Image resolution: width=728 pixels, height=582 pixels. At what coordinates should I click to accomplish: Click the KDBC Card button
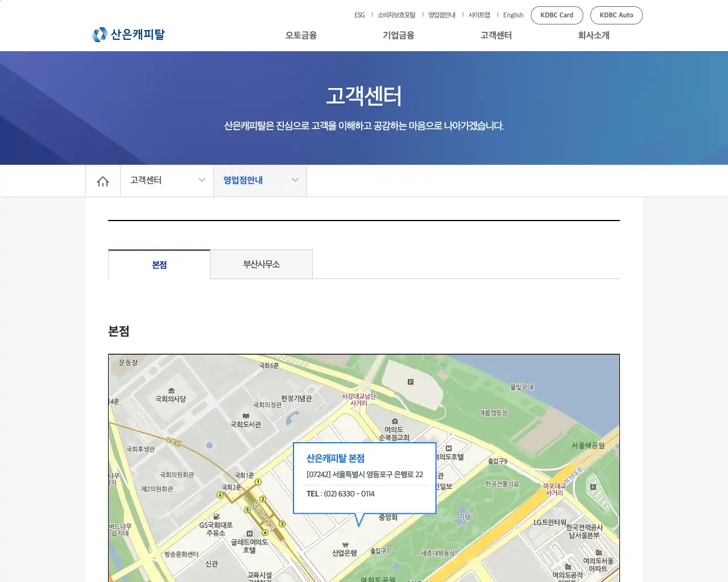tap(557, 15)
